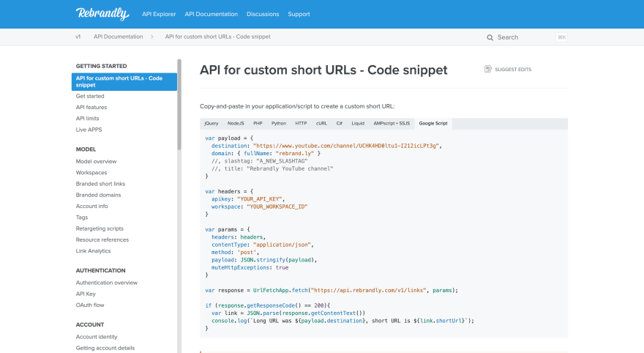Open OAuth flow documentation
This screenshot has height=353, width=644.
pos(90,305)
